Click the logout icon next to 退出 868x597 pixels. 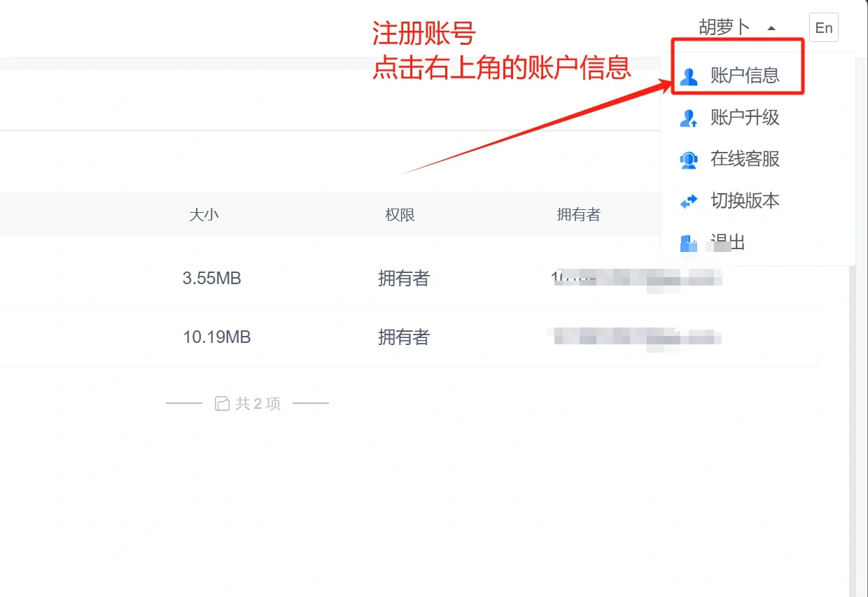688,242
